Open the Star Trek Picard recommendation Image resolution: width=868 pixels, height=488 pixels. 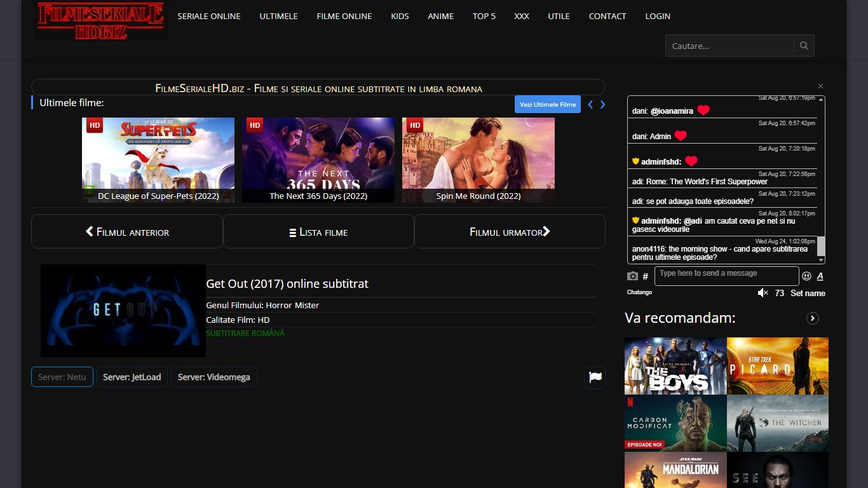(x=778, y=366)
